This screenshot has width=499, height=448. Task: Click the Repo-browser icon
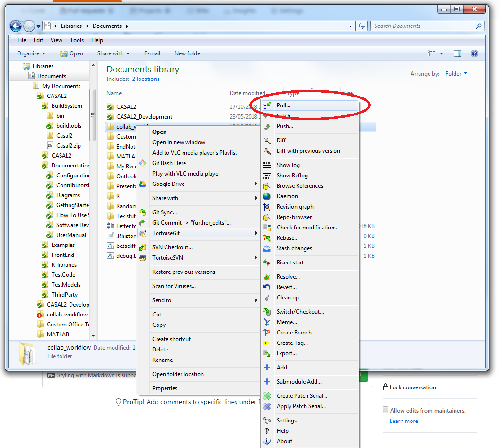coord(267,217)
